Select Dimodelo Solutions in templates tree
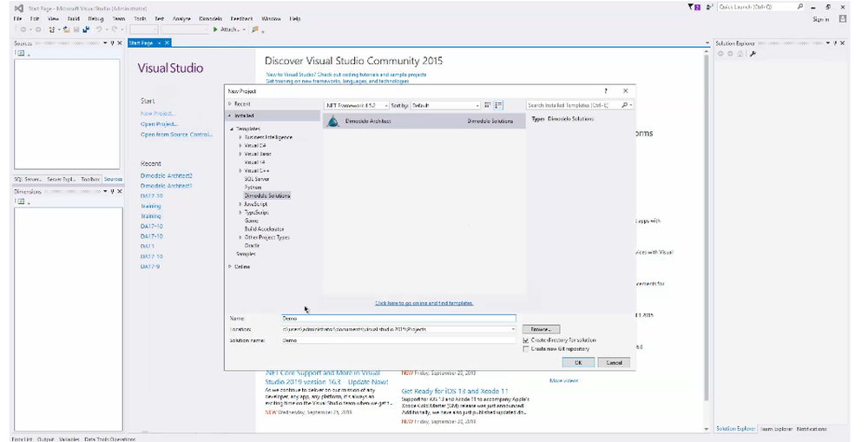This screenshot has height=442, width=868. tap(267, 195)
